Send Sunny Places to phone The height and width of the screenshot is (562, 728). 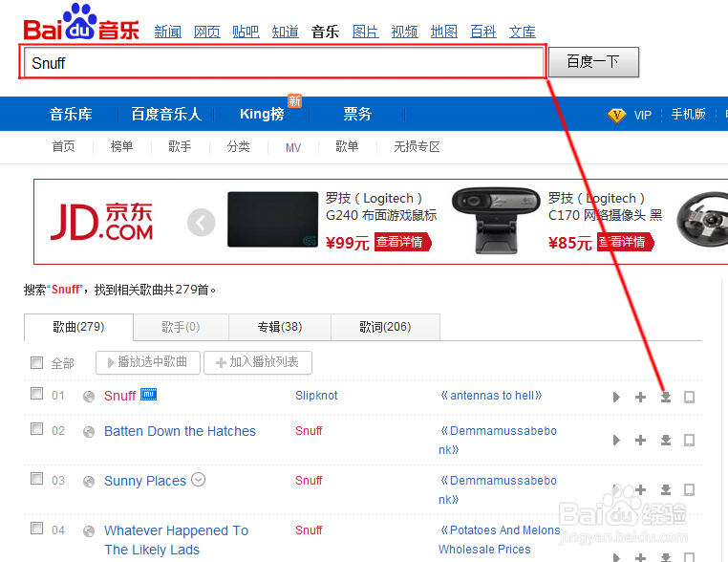(x=690, y=489)
